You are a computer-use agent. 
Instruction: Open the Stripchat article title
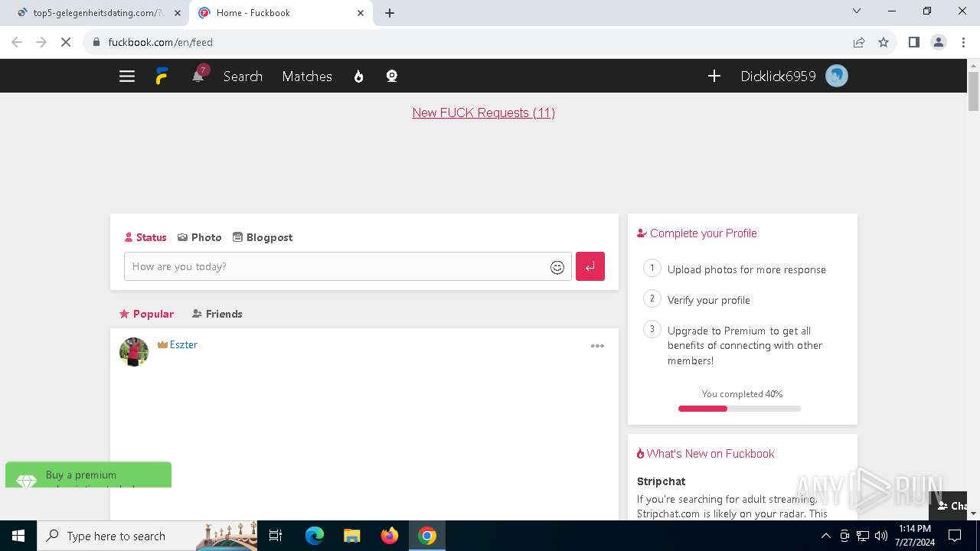point(661,481)
